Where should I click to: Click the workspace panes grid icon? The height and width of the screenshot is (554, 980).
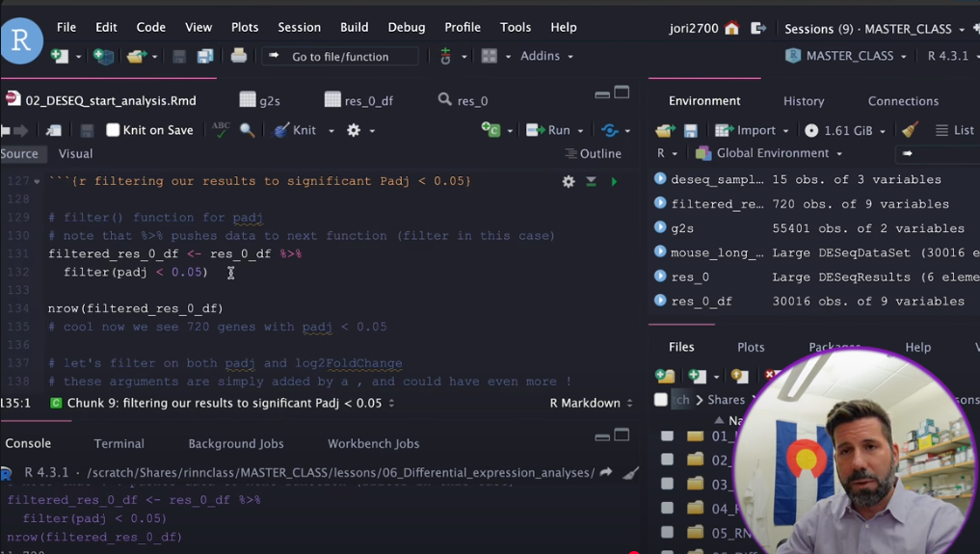click(490, 56)
